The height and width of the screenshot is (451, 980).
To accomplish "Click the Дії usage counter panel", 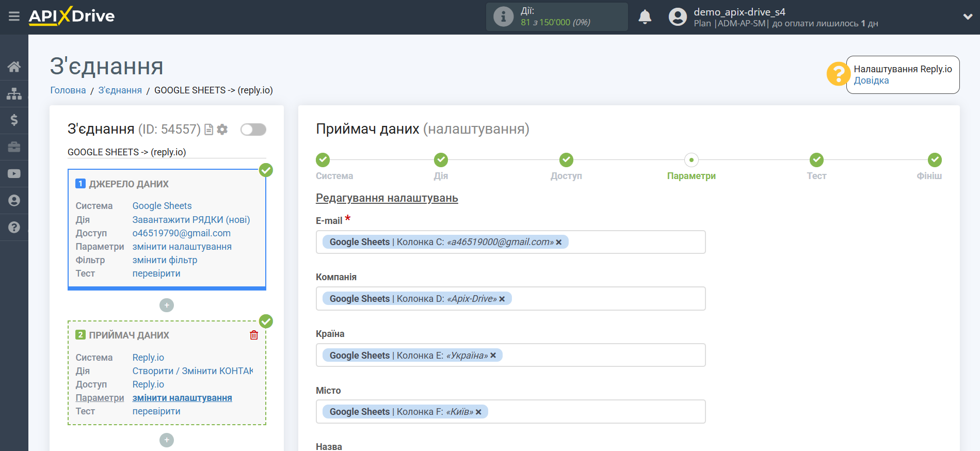I will (x=557, y=17).
